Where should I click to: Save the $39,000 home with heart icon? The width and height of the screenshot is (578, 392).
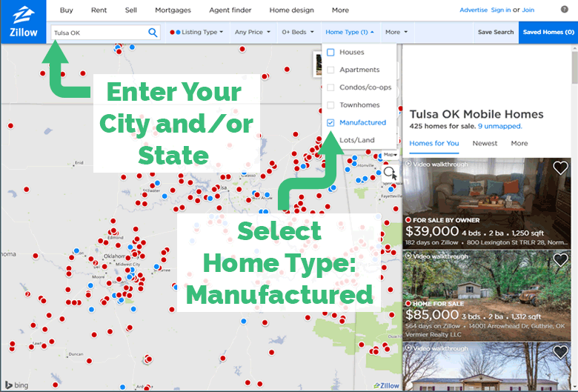[560, 167]
